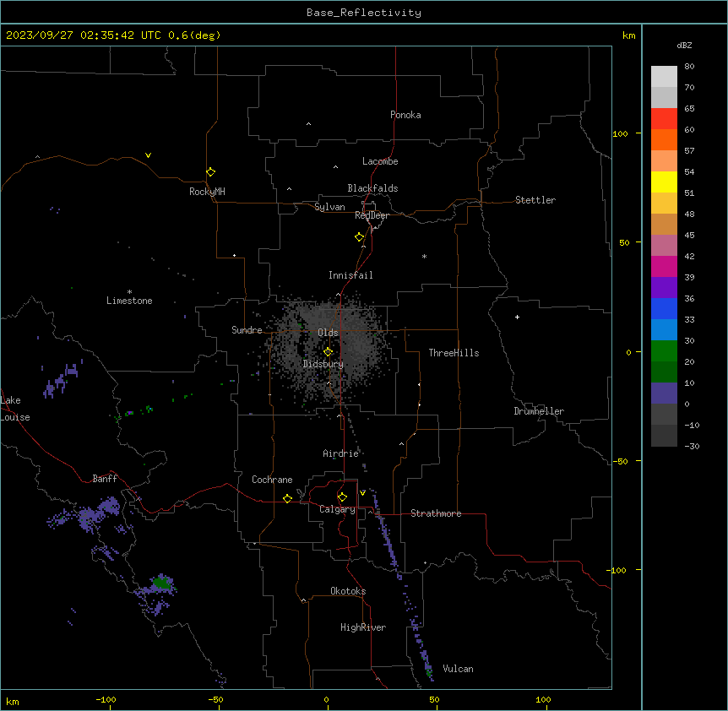This screenshot has width=728, height=711.
Task: Select the dusty pink 42–45 dBZ swatch
Action: tap(664, 246)
